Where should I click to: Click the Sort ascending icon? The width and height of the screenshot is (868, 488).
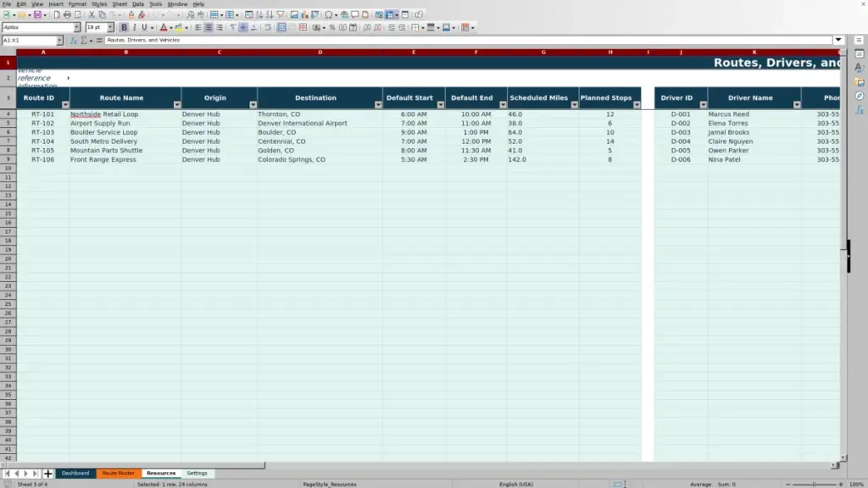coord(259,15)
